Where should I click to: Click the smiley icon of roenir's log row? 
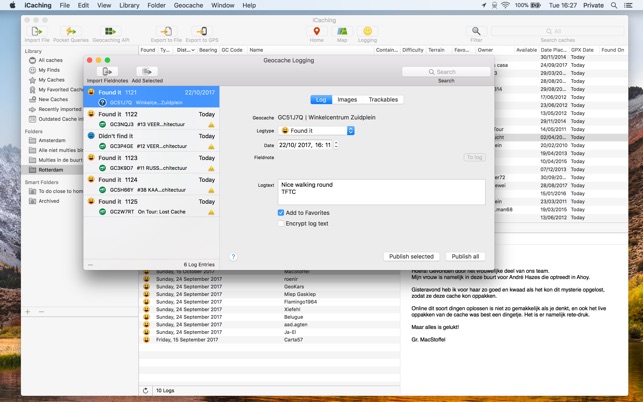146,279
